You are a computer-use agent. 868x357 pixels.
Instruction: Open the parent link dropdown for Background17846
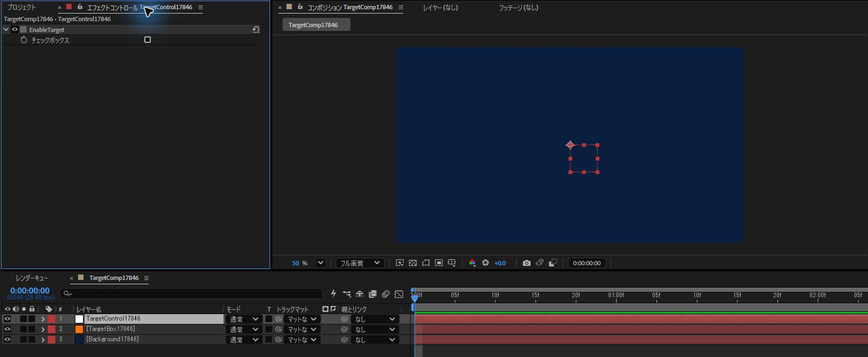[x=375, y=340]
